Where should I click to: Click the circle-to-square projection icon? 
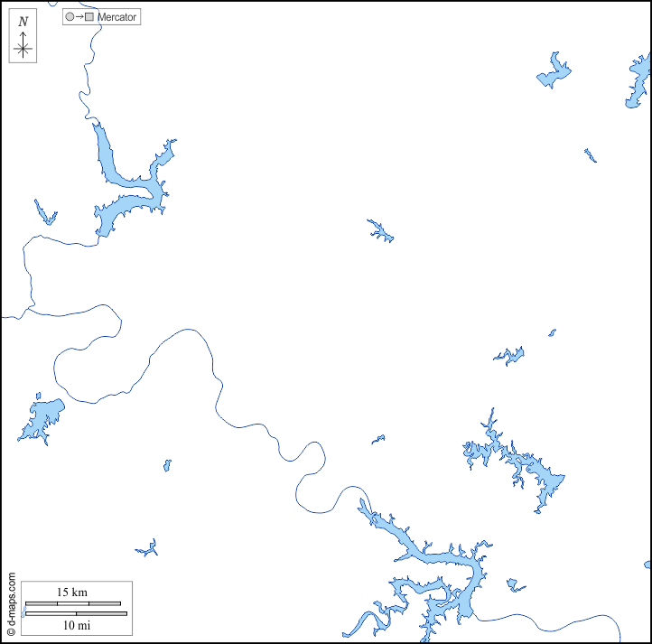[79, 16]
